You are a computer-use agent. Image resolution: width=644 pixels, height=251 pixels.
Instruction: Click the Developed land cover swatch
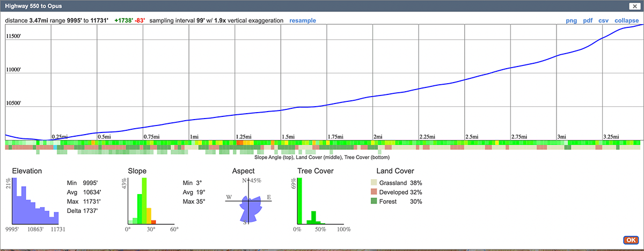click(375, 192)
